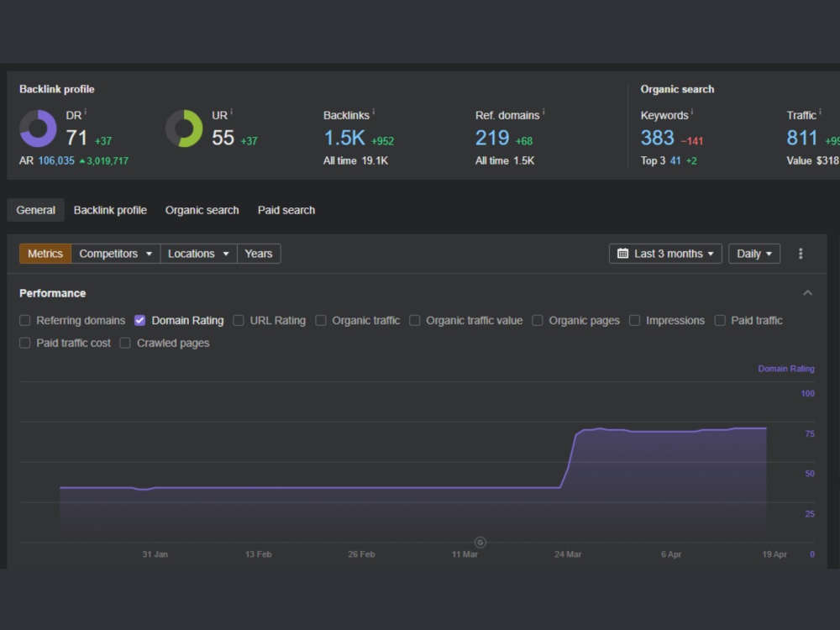Screen dimensions: 840x630
Task: Click the DR purple donut chart
Action: pos(38,129)
